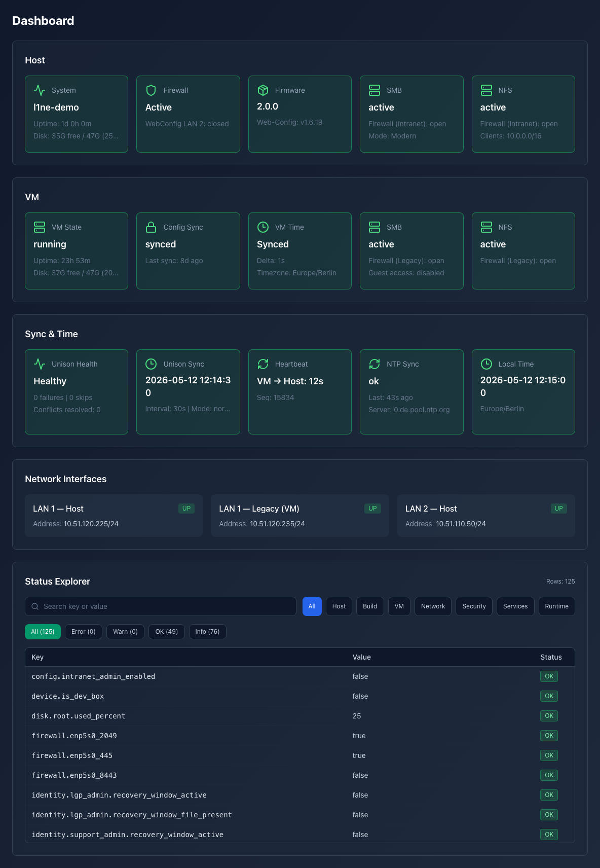Click the Unison Health pulse icon
Viewport: 600px width, 868px height.
pyautogui.click(x=40, y=364)
